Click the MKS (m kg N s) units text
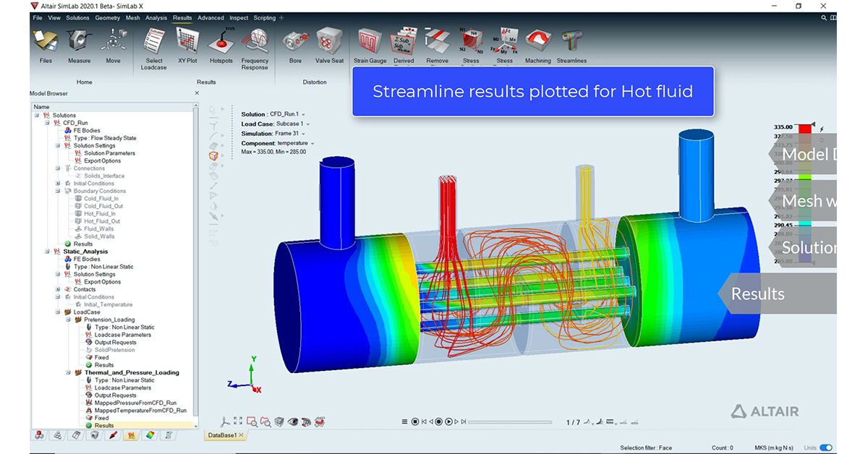The width and height of the screenshot is (868, 454). (775, 447)
